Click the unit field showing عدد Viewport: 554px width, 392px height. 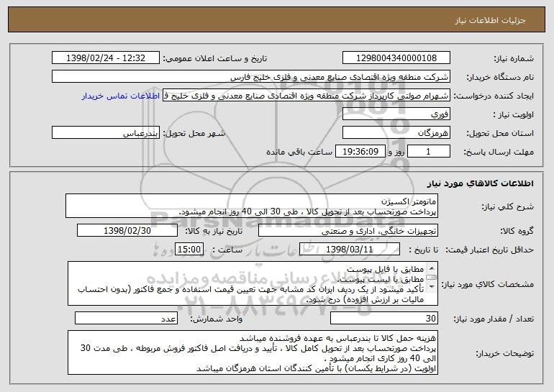click(126, 318)
